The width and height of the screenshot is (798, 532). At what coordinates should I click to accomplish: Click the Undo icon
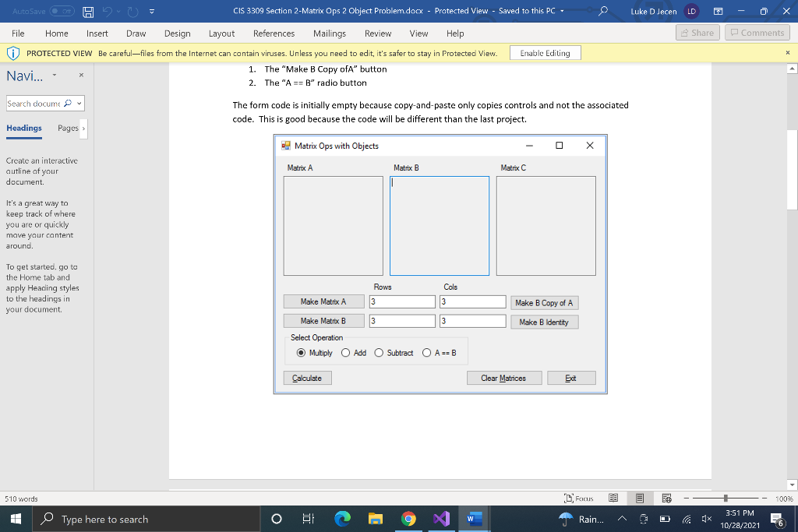click(106, 11)
